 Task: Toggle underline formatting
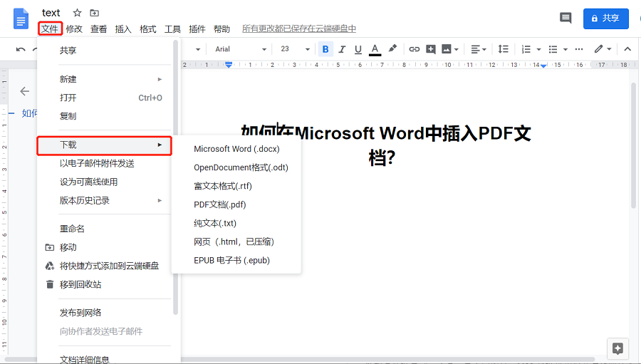[x=358, y=49]
